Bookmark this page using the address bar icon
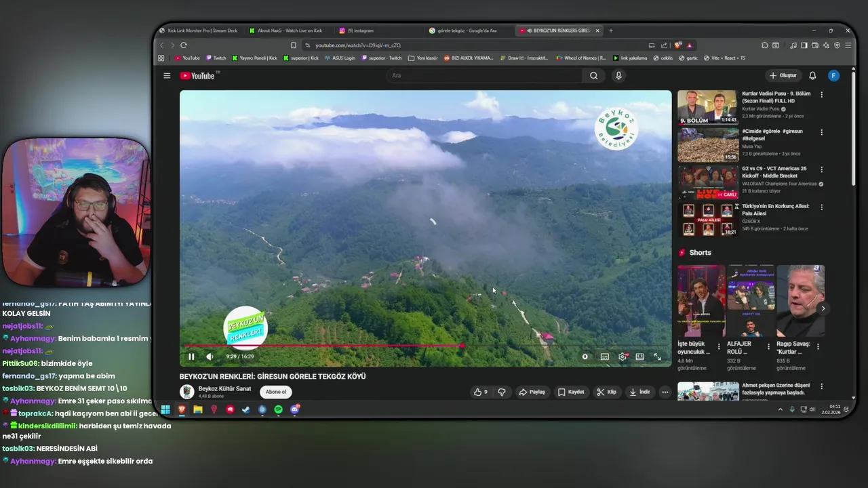The image size is (868, 488). click(x=293, y=45)
